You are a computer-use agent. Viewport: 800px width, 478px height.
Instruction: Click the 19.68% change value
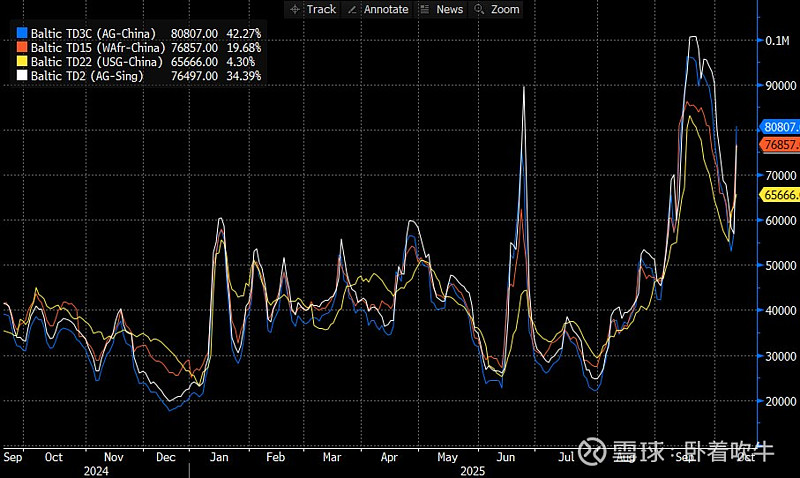point(244,48)
